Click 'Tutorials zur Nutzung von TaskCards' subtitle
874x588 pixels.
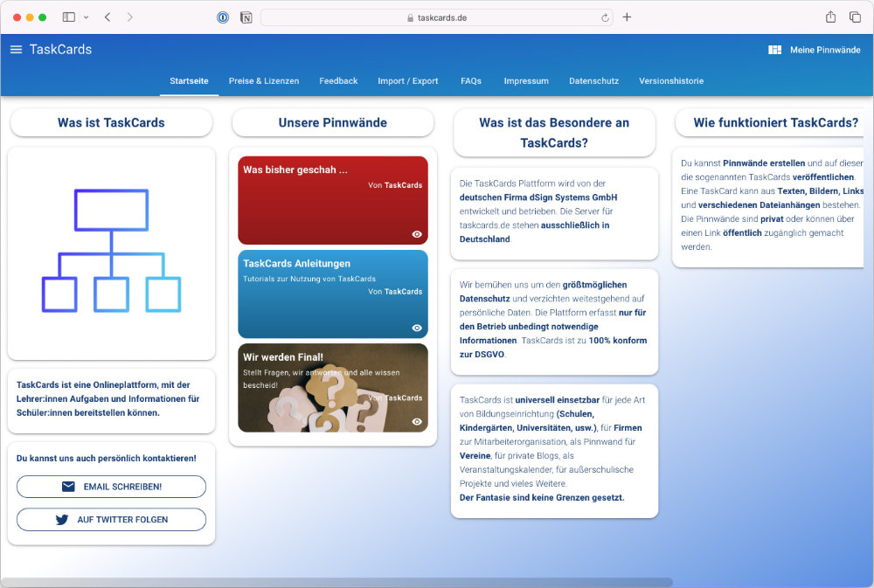[x=309, y=279]
